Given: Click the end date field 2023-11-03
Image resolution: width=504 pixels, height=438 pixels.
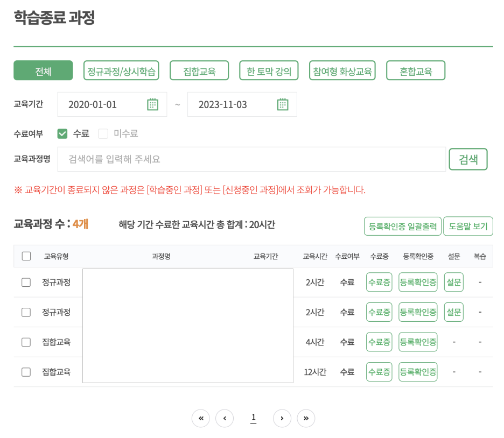Looking at the screenshot, I should [x=242, y=104].
